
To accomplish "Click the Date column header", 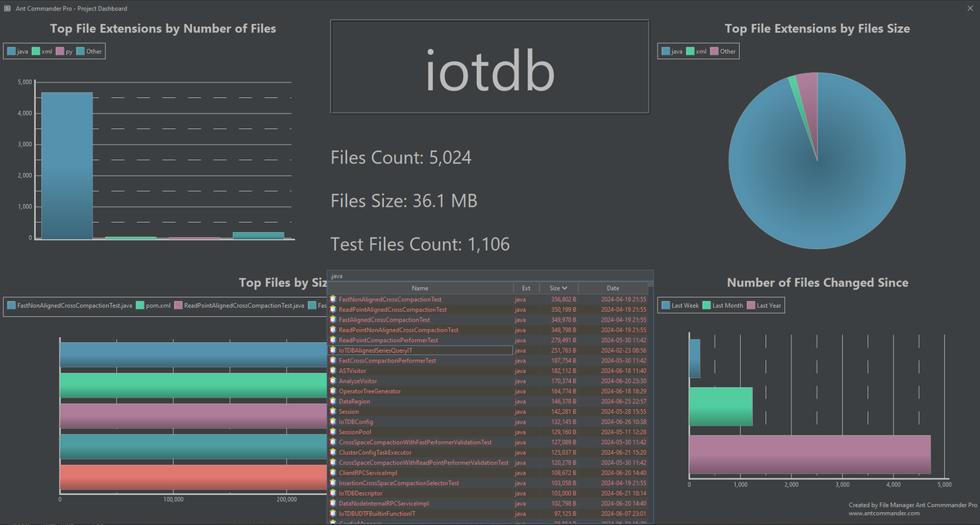I will click(x=614, y=287).
